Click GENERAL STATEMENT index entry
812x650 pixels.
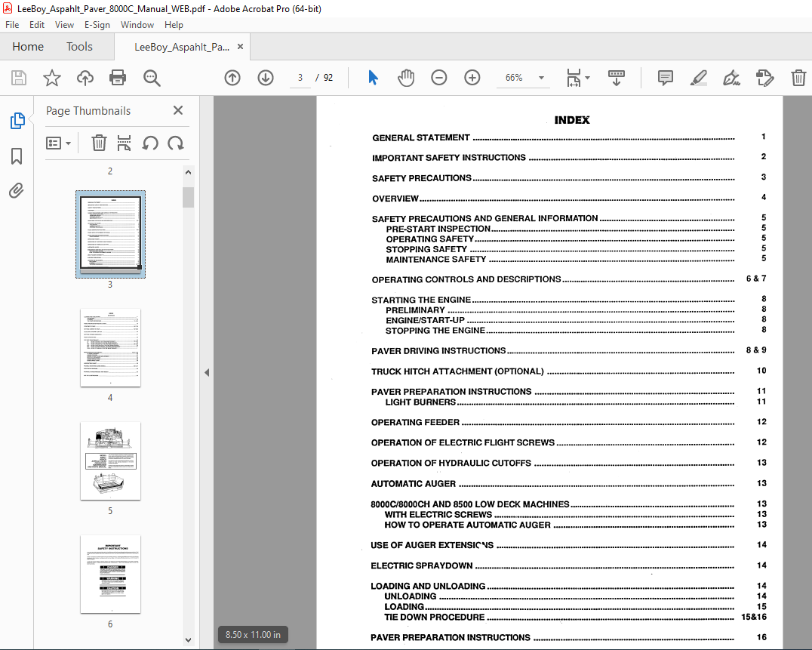(421, 137)
